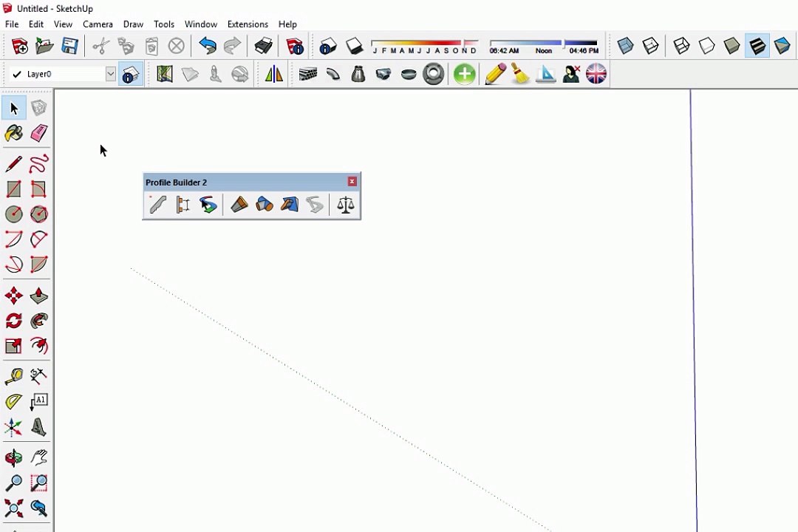The height and width of the screenshot is (532, 798).
Task: Select the Arc tool
Action: tap(14, 239)
